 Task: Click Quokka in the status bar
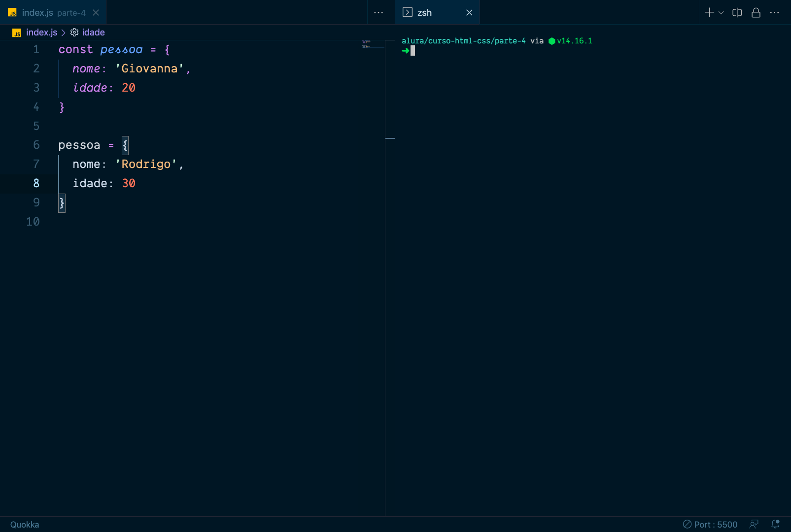pyautogui.click(x=25, y=525)
